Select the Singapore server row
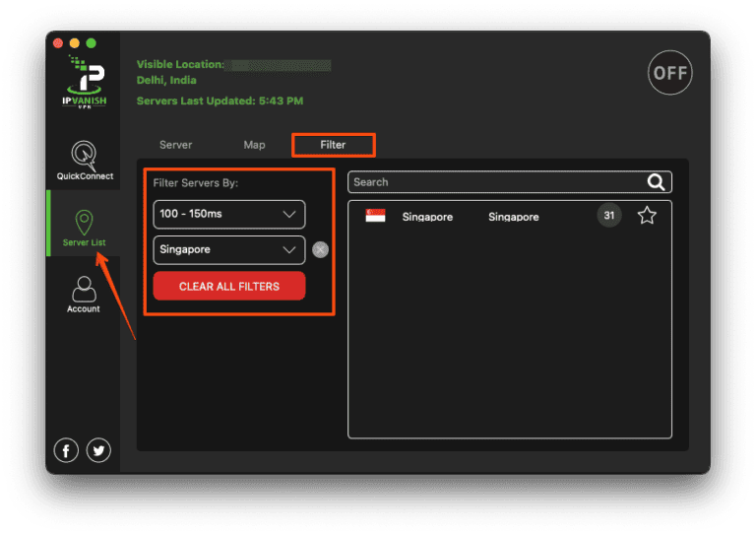 492,217
